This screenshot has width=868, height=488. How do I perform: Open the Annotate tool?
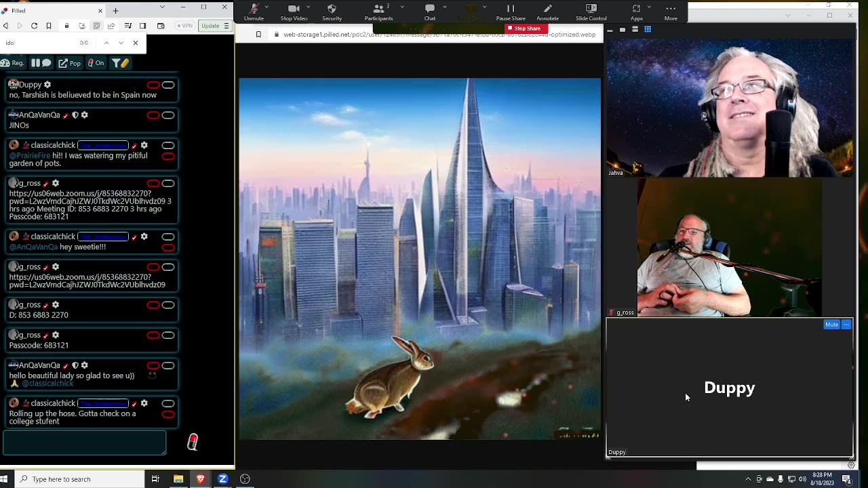point(548,12)
